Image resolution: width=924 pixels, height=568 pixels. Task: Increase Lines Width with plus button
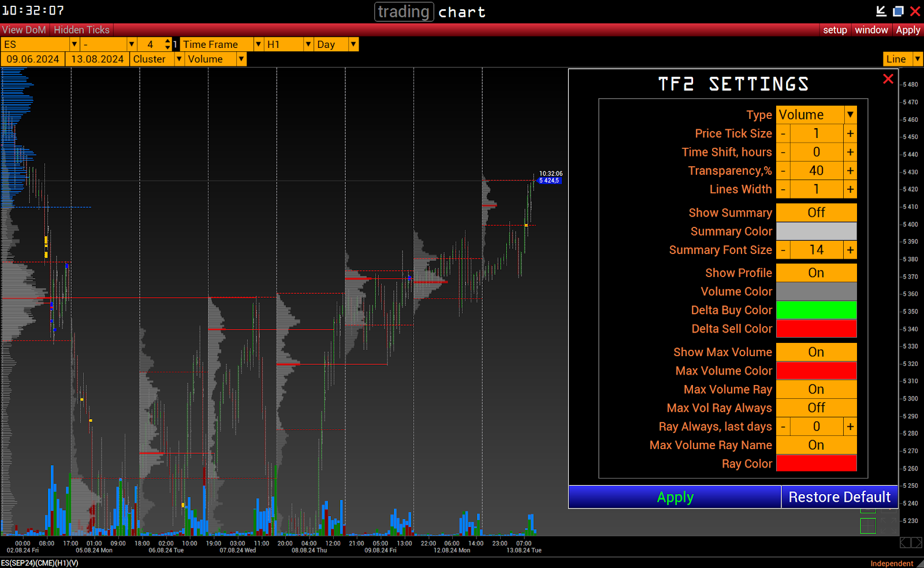(x=850, y=189)
